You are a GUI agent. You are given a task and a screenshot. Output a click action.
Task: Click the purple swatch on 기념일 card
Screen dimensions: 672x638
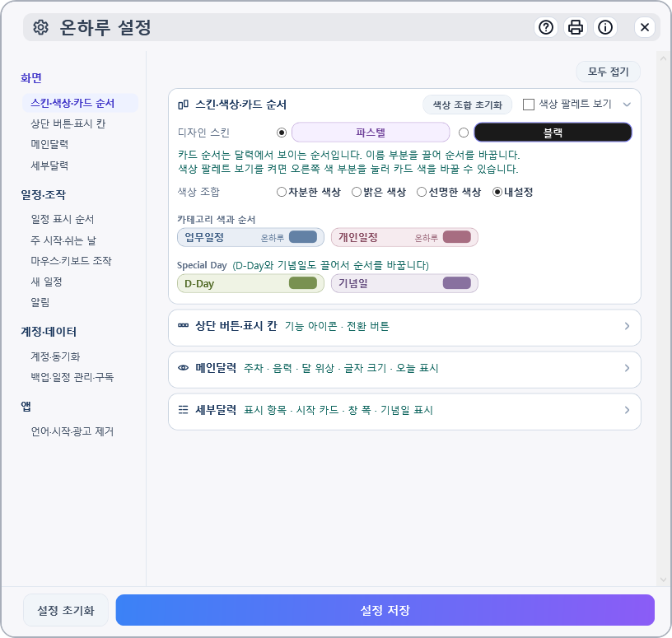[457, 283]
